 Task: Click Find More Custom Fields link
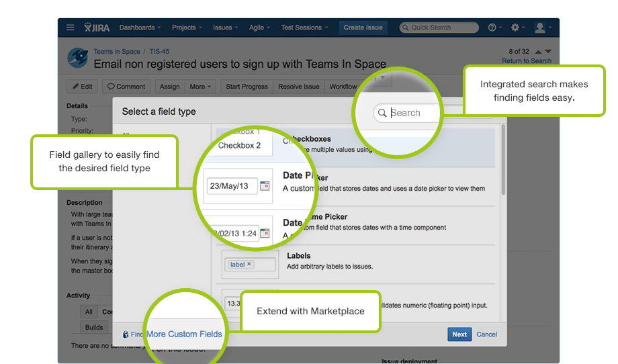pyautogui.click(x=173, y=334)
